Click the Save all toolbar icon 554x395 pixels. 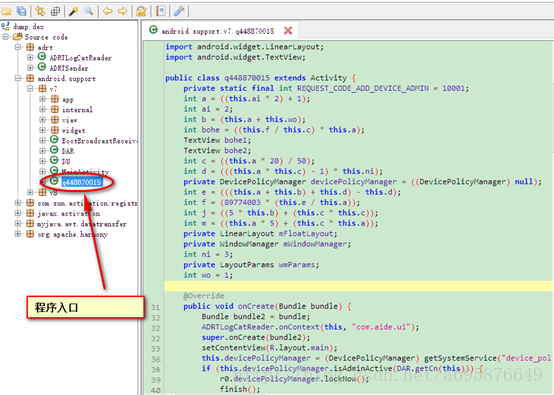(x=22, y=11)
